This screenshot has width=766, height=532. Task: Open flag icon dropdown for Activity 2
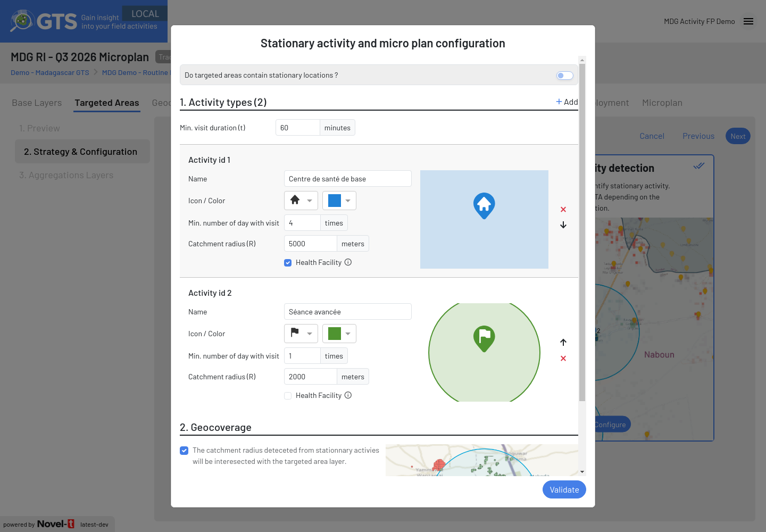301,334
